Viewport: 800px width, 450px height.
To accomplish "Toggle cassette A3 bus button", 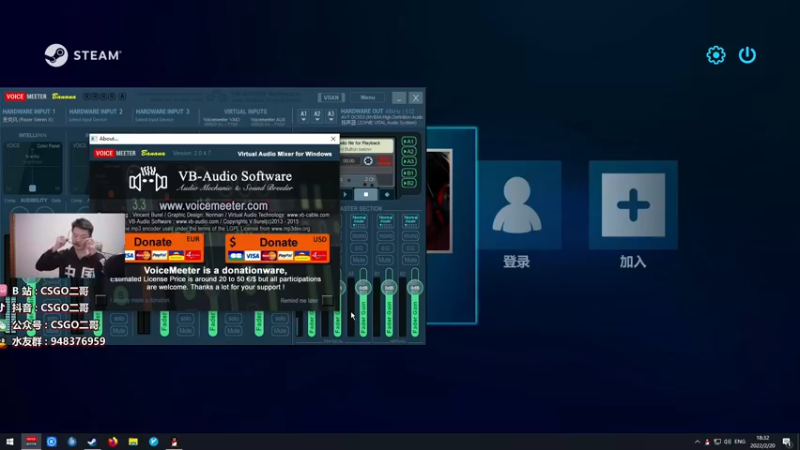I will pyautogui.click(x=409, y=162).
